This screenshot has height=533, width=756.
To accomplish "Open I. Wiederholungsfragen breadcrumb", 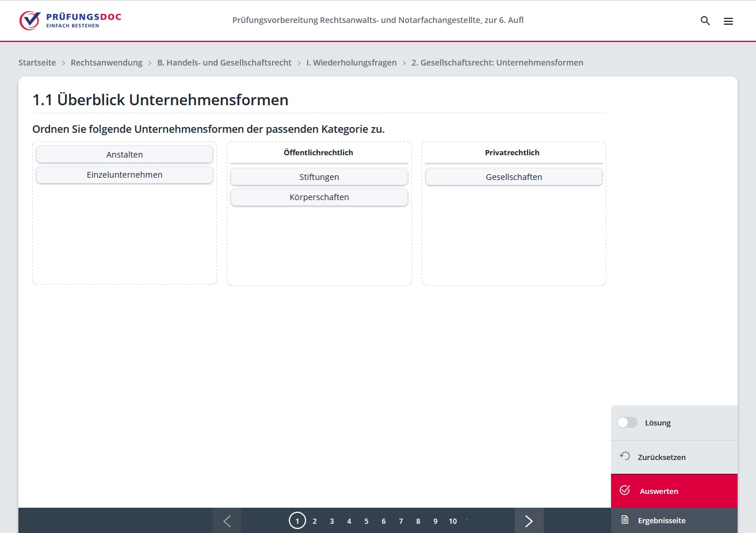I will [351, 63].
